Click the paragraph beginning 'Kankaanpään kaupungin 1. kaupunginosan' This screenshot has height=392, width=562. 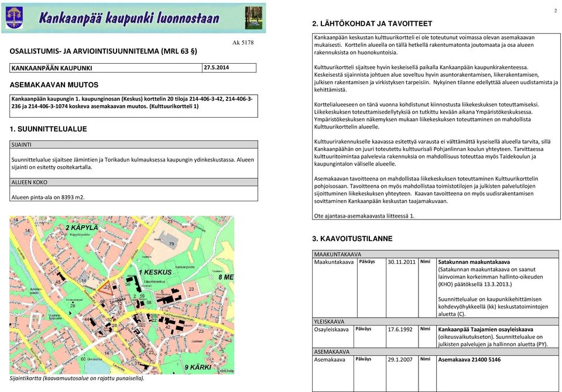[132, 102]
